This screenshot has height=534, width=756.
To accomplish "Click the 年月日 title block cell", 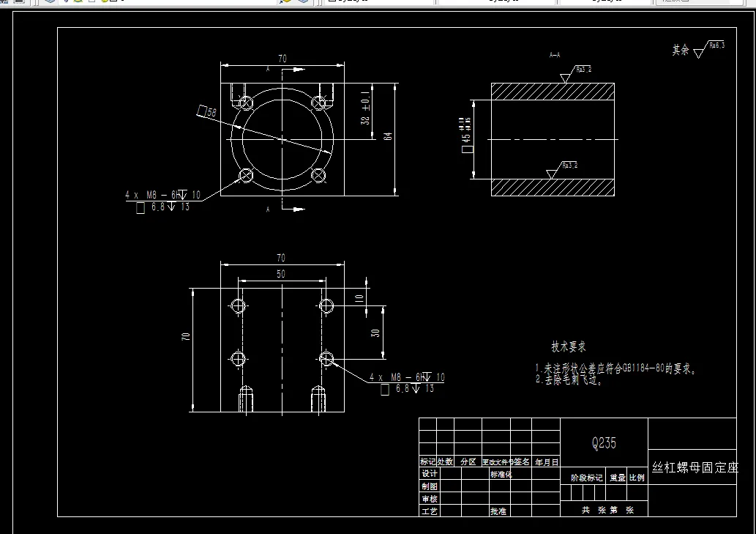I will 546,462.
